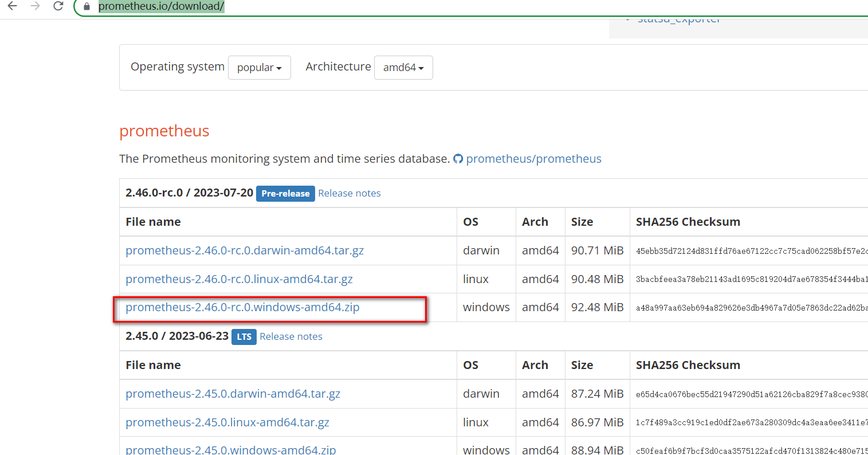Click the '92.48 MiB' size cell

(x=597, y=307)
